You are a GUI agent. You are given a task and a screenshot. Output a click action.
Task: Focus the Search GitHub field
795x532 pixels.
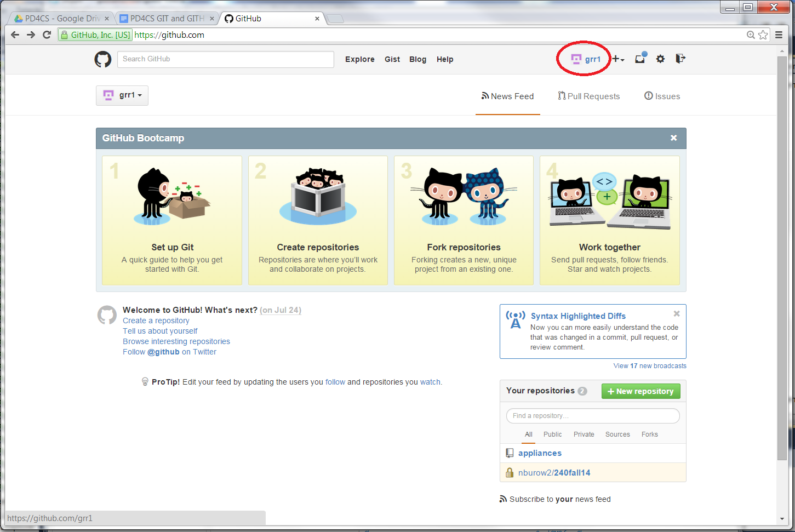pos(226,59)
